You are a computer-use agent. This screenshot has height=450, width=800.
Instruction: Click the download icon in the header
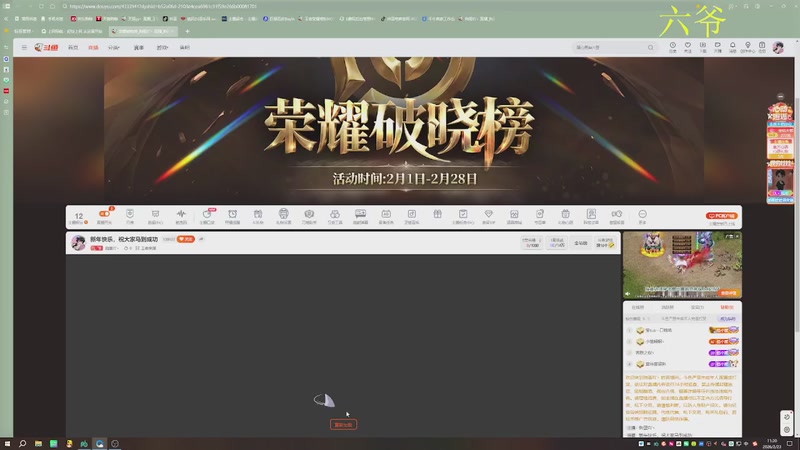pos(703,47)
